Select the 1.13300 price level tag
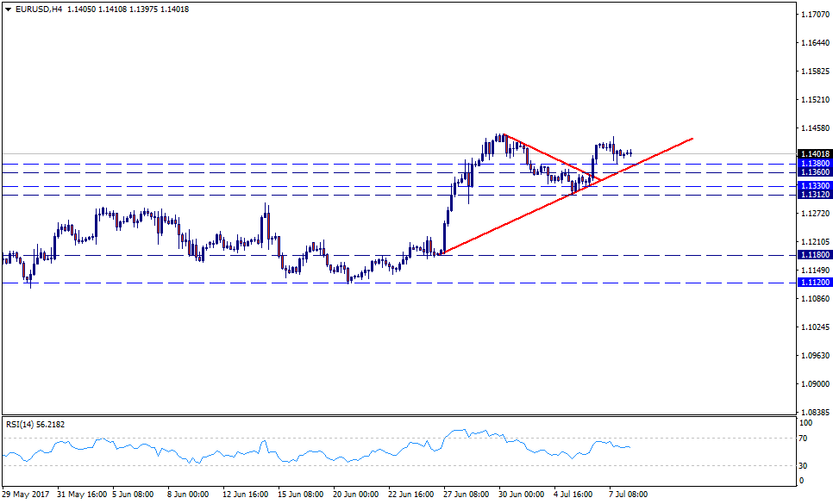The height and width of the screenshot is (504, 833). click(x=813, y=186)
